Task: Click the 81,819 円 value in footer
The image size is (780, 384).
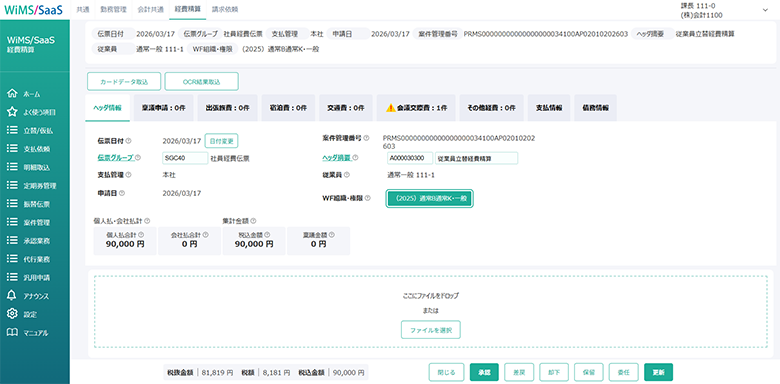Action: pos(217,373)
